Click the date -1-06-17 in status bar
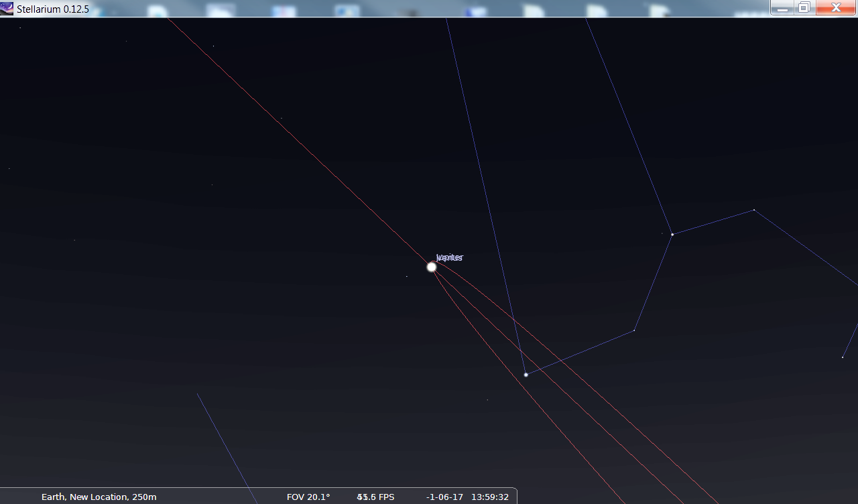This screenshot has width=858, height=504. 444,497
